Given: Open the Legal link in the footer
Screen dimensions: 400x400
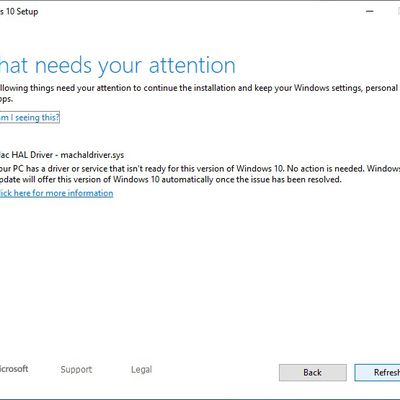Looking at the screenshot, I should (141, 369).
